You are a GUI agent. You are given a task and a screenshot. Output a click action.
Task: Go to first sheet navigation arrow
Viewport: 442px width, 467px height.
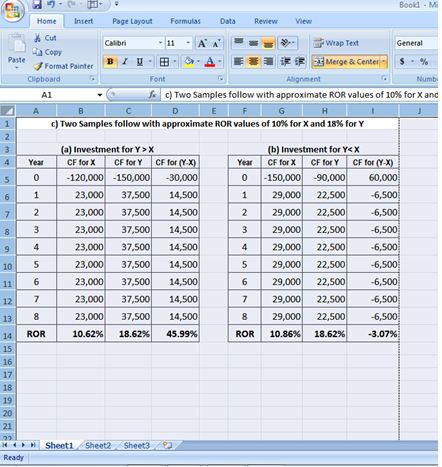pyautogui.click(x=5, y=445)
